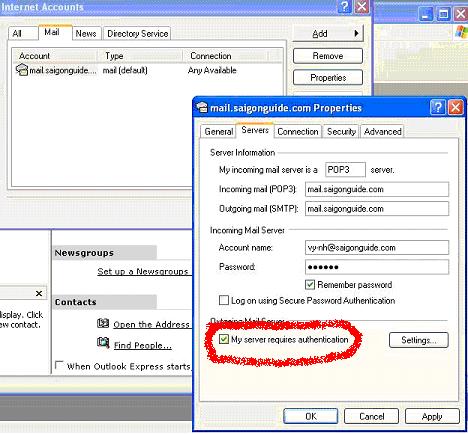Click the 'mail (default)' type cell
This screenshot has height=434, width=468.
click(x=125, y=70)
